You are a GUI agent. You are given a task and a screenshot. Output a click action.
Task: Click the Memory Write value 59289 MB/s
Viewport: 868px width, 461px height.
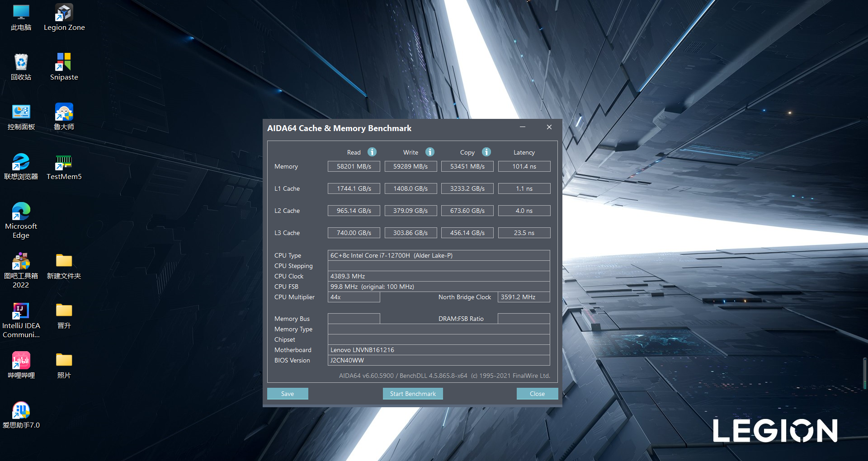point(410,166)
